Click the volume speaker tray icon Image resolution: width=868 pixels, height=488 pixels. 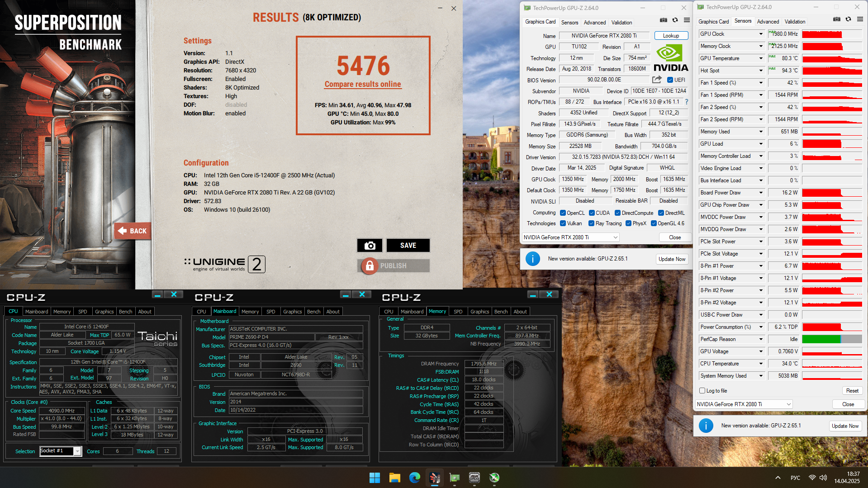click(823, 478)
